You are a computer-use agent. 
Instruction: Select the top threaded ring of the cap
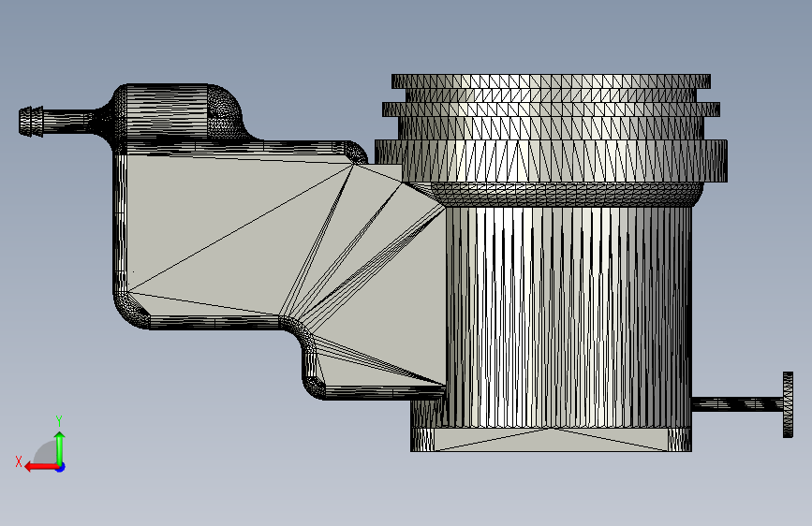pyautogui.click(x=551, y=81)
